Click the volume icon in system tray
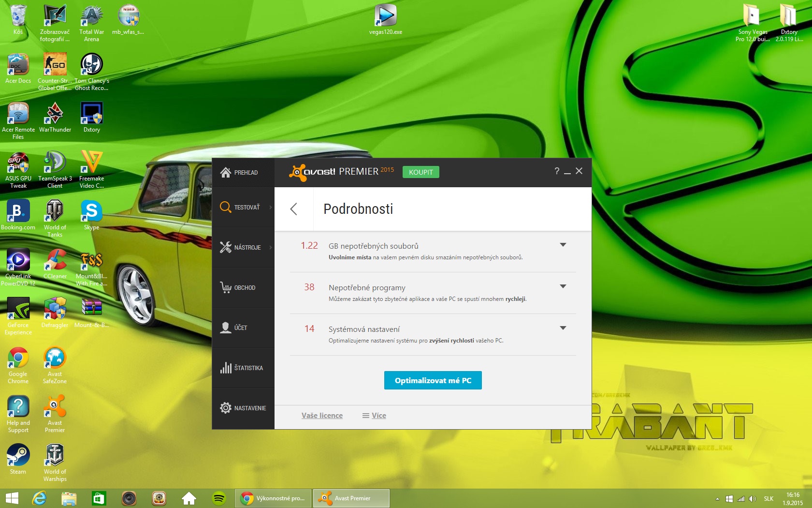This screenshot has width=812, height=508. (753, 499)
